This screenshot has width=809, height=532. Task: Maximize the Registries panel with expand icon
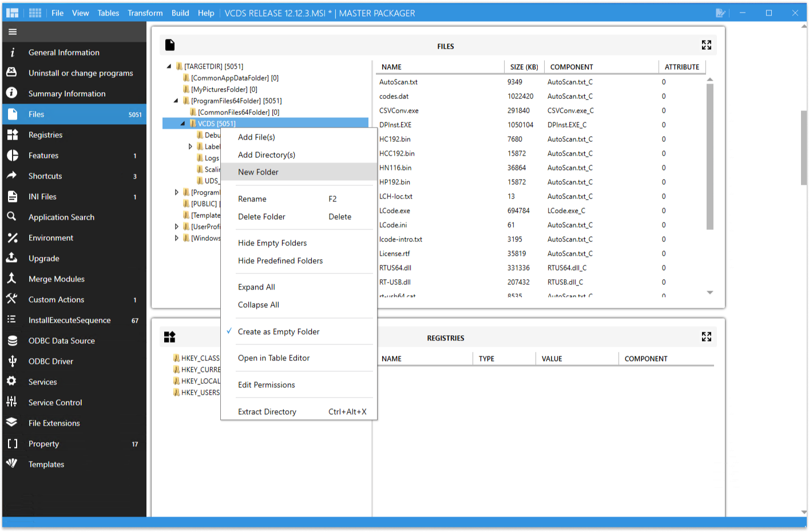(707, 337)
